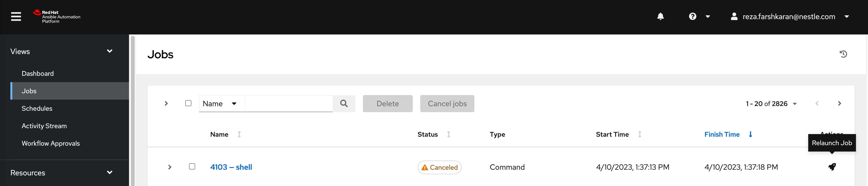
Task: Click the help question mark icon
Action: 692,17
